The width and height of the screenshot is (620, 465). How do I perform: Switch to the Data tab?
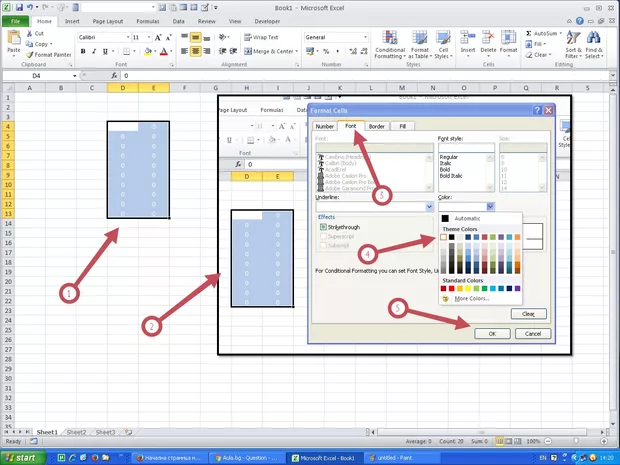(178, 21)
